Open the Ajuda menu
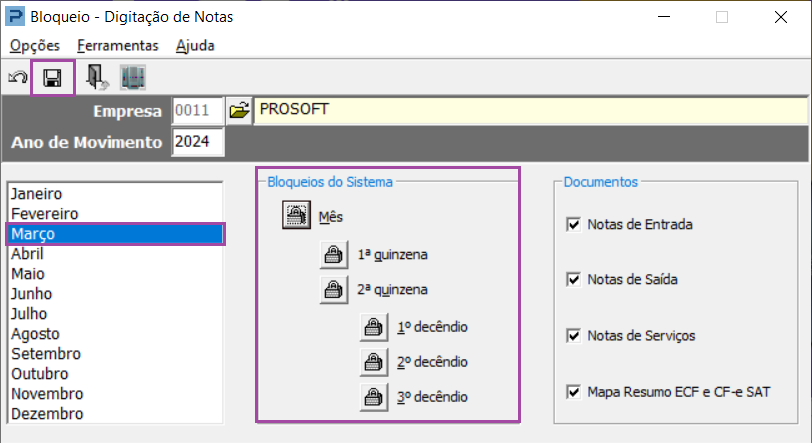This screenshot has width=812, height=443. click(x=195, y=46)
